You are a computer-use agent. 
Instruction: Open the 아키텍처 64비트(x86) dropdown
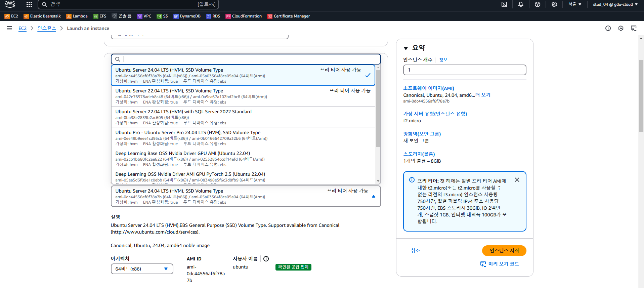click(142, 269)
